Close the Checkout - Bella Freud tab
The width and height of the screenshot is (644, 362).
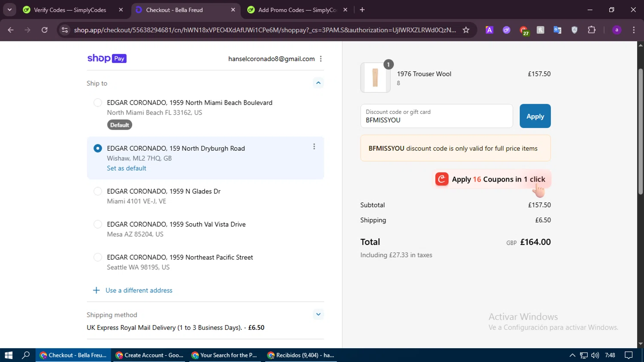(233, 10)
